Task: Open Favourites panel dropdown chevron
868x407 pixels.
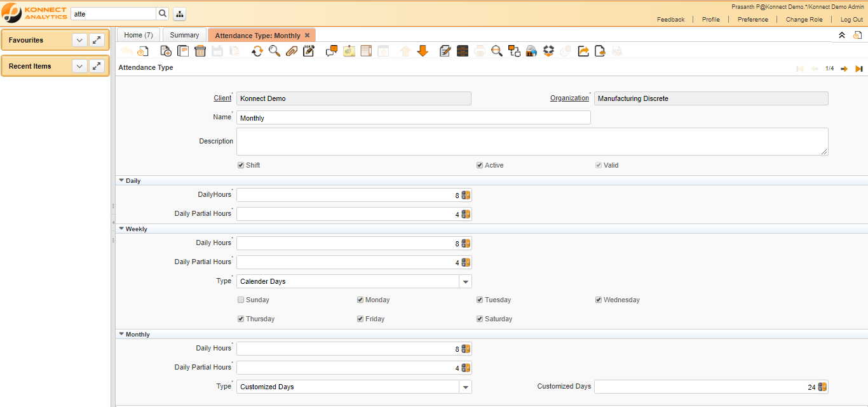Action: (79, 40)
